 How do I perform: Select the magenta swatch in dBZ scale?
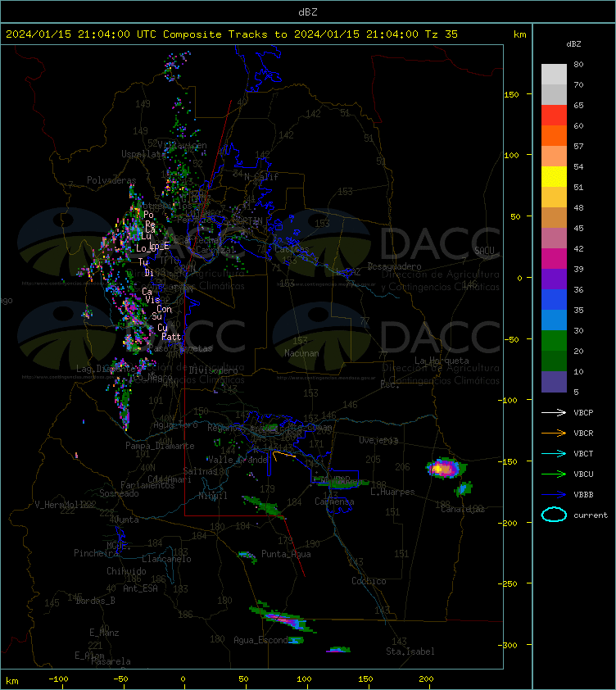click(554, 258)
